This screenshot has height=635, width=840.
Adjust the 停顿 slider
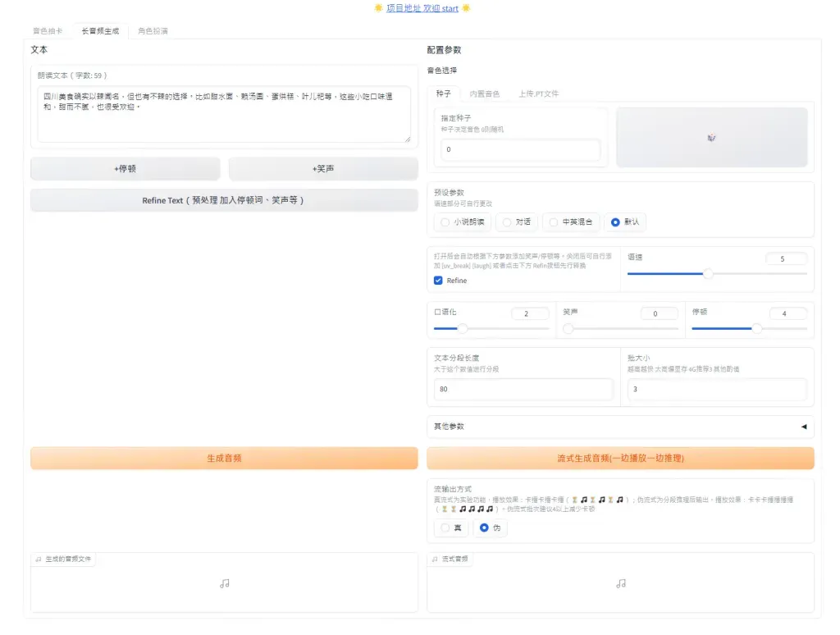pos(750,328)
